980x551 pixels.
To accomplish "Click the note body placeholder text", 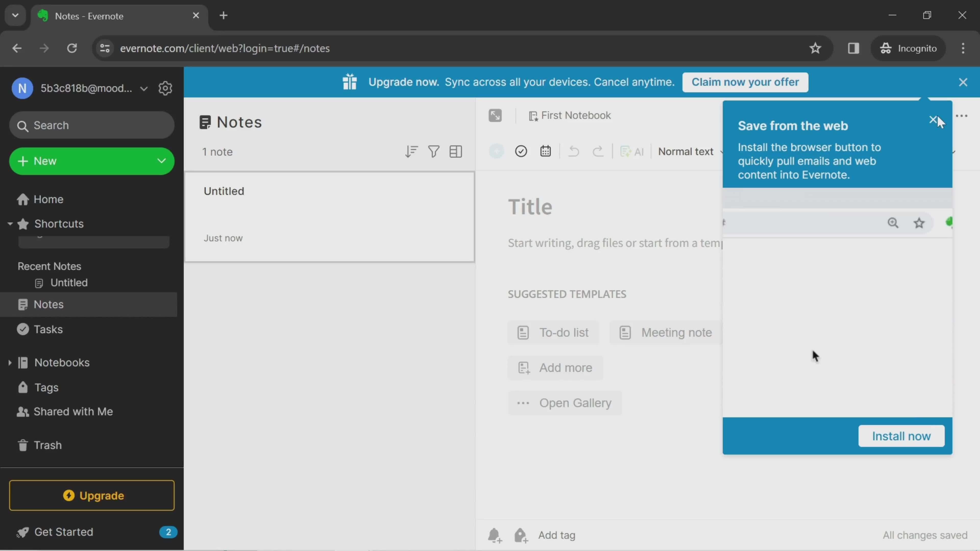I will pyautogui.click(x=615, y=243).
